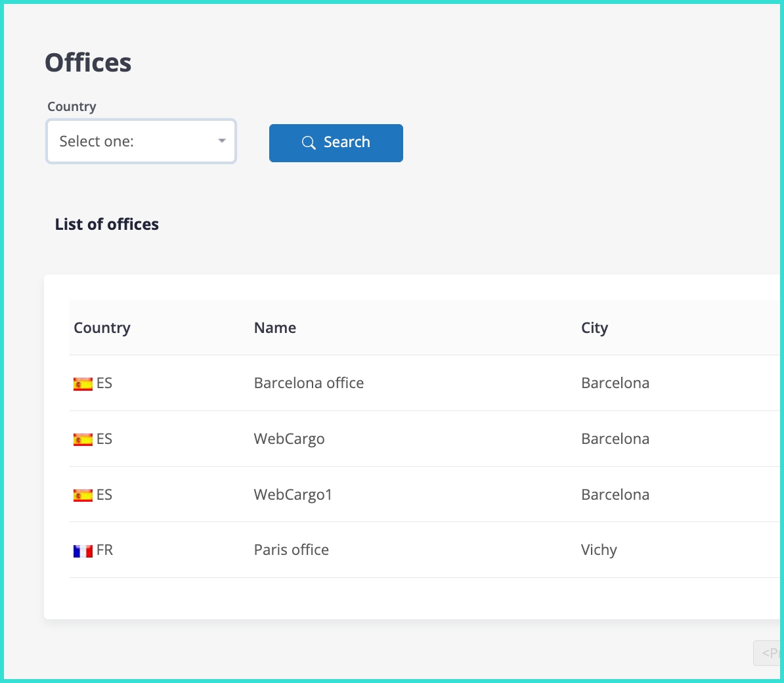
Task: Click the Spain flag in WebCargo row
Action: pyautogui.click(x=83, y=439)
